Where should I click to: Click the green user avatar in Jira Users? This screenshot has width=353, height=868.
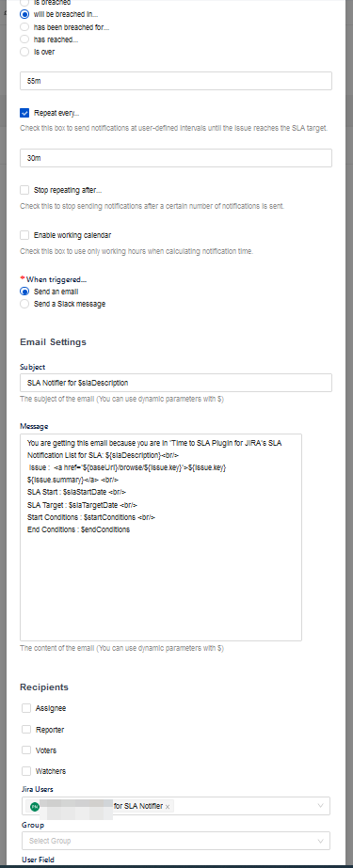tap(35, 807)
